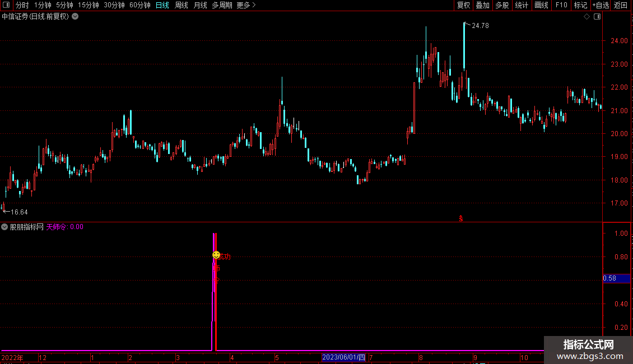The image size is (633, 364).
Task: Click the 24.78 high price label
Action: point(480,26)
